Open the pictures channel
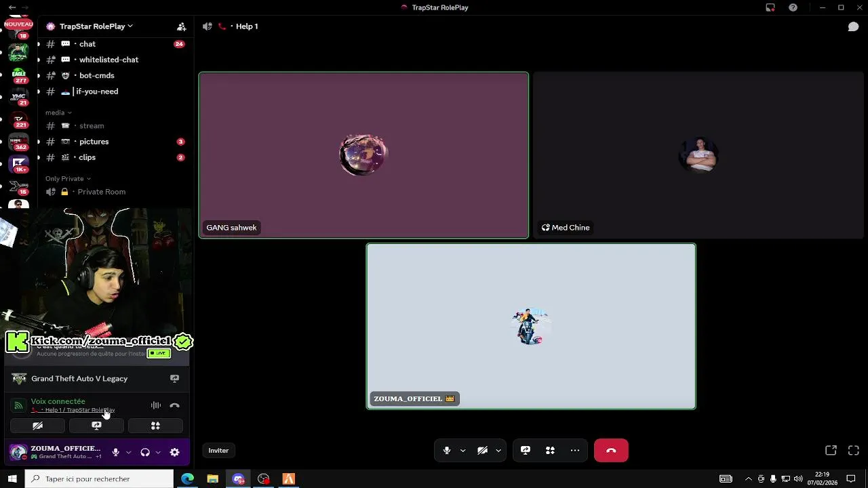Viewport: 868px width, 488px height. pos(113,142)
